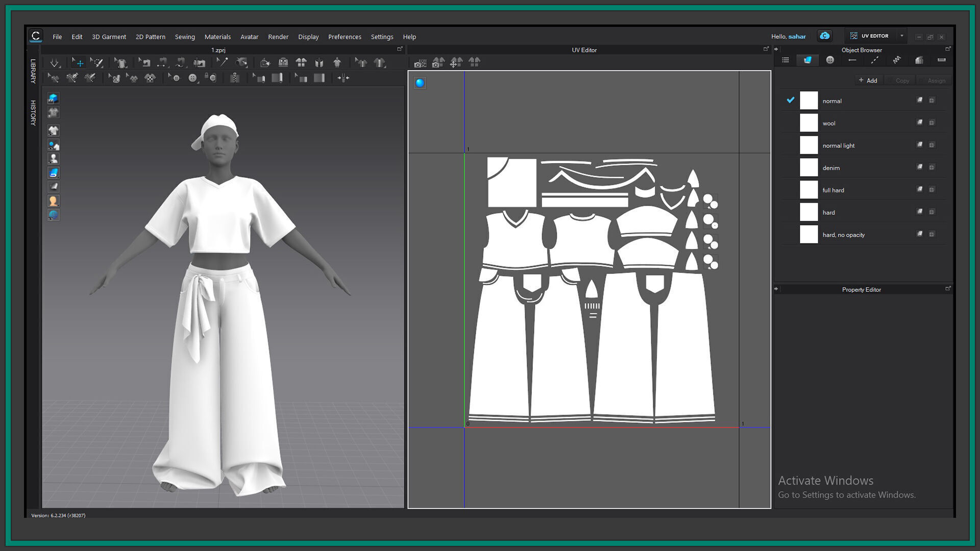Click the Copy fabric button

900,80
